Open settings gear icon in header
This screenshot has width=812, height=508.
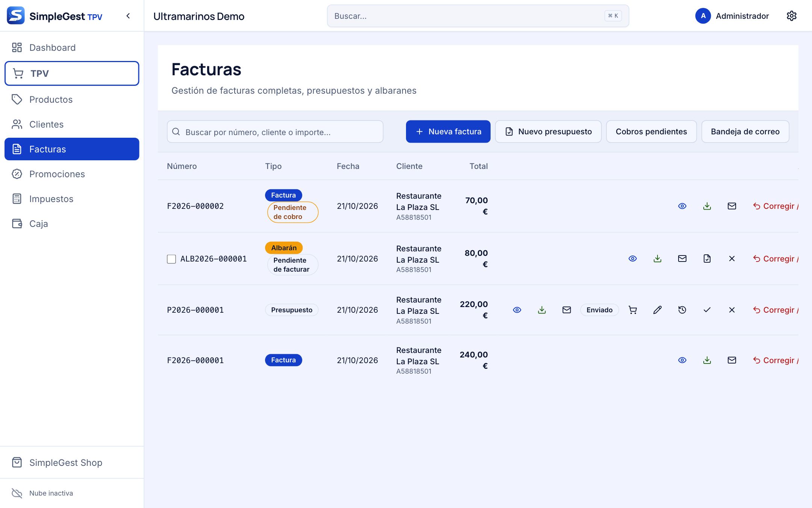pyautogui.click(x=791, y=16)
